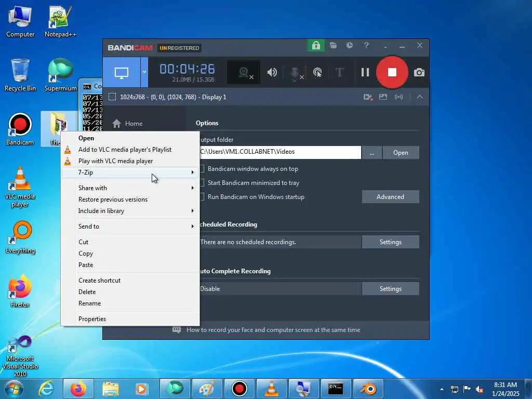The width and height of the screenshot is (532, 399).
Task: Open Scheduled Recording Settings button
Action: (x=391, y=242)
